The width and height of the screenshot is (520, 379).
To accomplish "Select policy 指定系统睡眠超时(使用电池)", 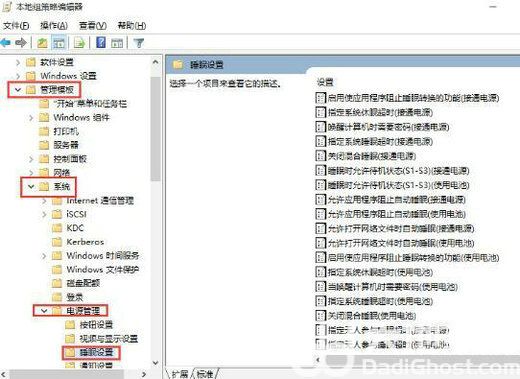I will click(x=374, y=301).
